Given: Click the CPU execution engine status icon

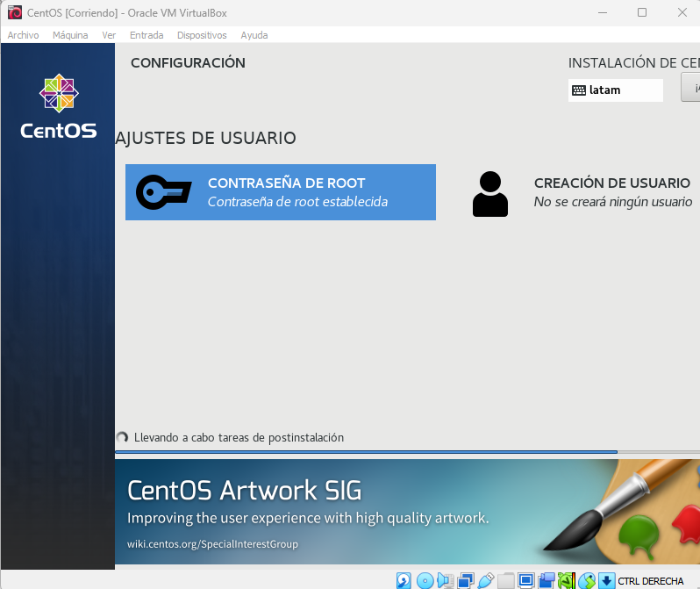Looking at the screenshot, I should [x=567, y=581].
